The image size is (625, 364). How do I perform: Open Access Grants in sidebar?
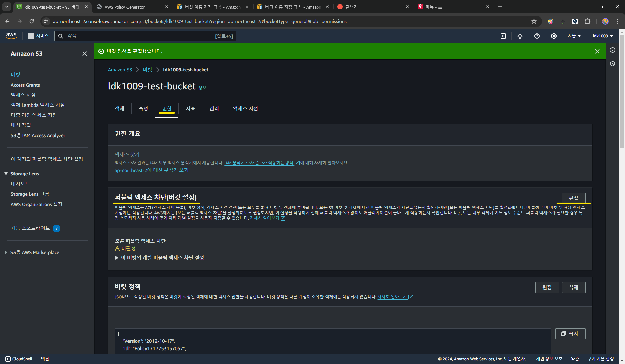pos(25,85)
